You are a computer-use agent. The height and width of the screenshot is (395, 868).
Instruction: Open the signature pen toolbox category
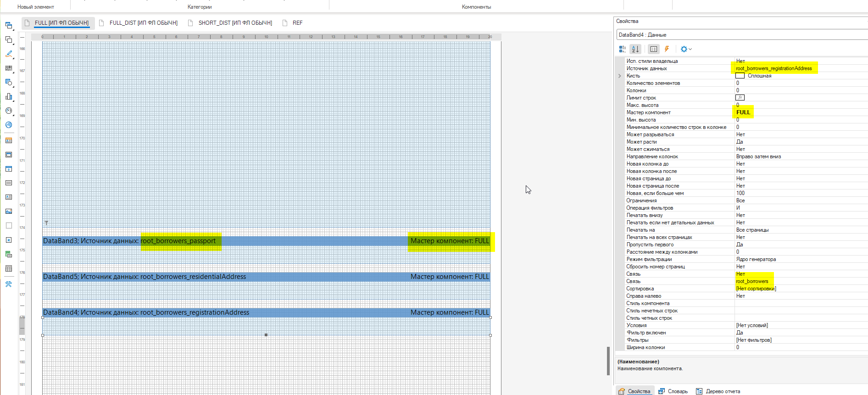pos(9,54)
